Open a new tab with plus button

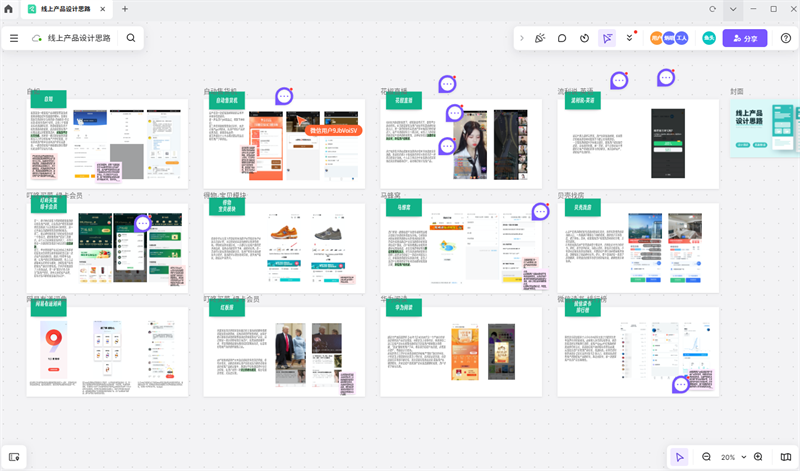click(125, 9)
